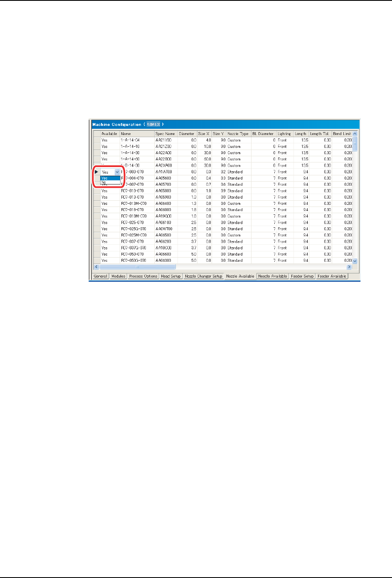This screenshot has width=392, height=578.
Task: Click the Size X column header
Action: [x=204, y=134]
